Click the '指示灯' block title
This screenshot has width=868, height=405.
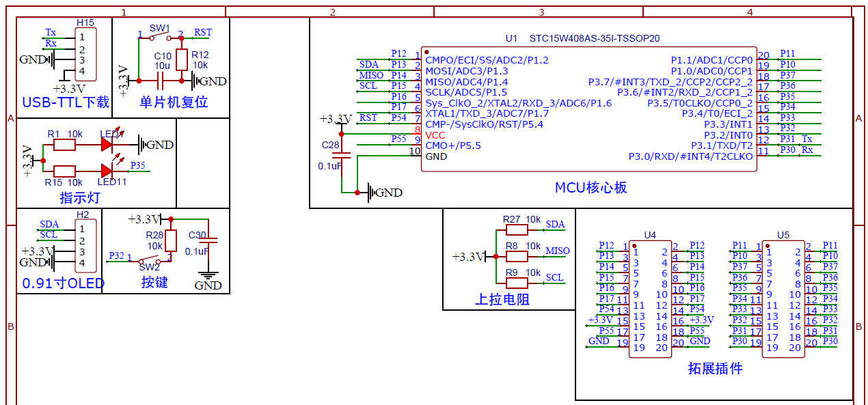click(x=80, y=198)
